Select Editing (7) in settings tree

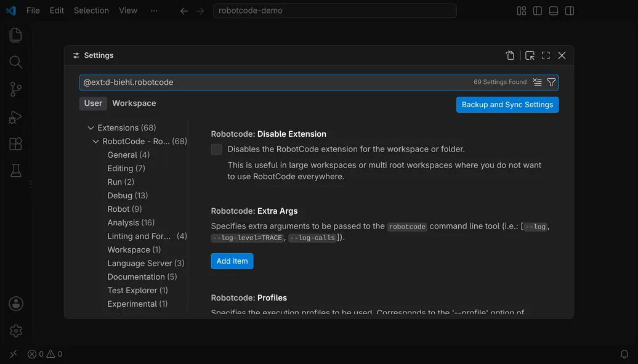(126, 168)
